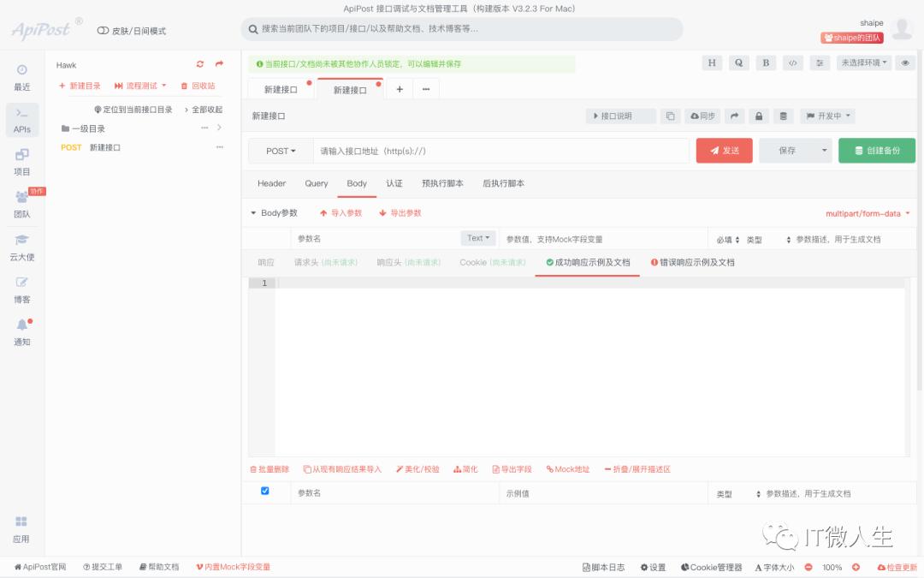Open the POST method dropdown

tap(277, 150)
